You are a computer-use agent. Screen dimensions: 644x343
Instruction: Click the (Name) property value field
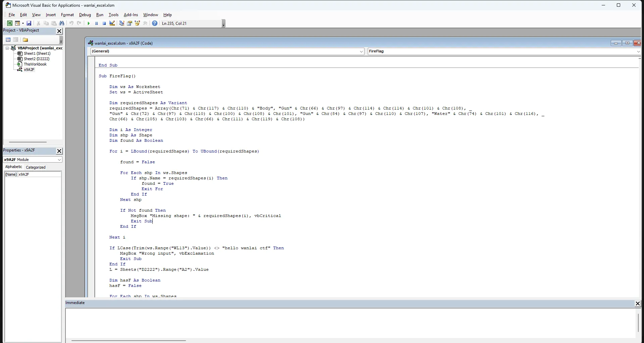tap(39, 174)
